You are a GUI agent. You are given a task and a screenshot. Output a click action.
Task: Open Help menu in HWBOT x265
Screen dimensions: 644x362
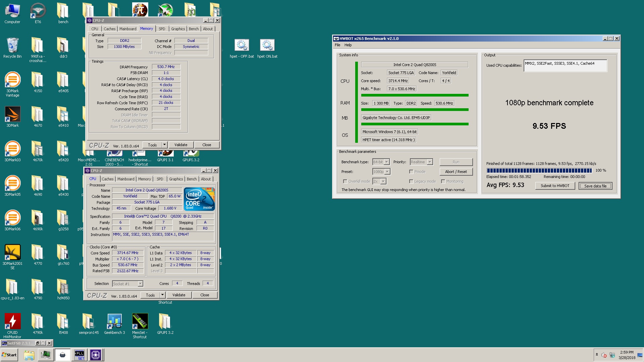[x=348, y=45]
